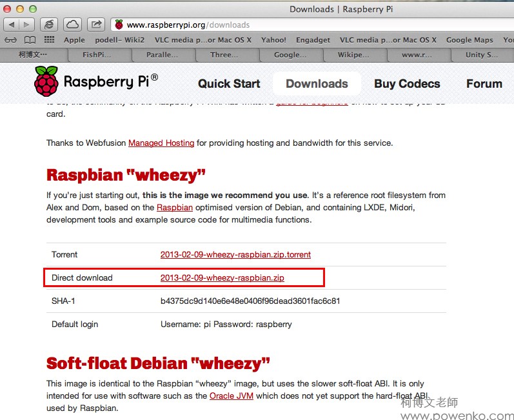Switch to the Paralle... tab

pos(164,55)
